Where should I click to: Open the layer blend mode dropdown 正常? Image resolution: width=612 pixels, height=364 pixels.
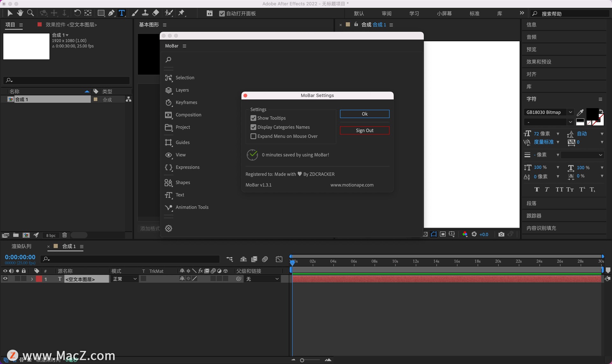[125, 279]
